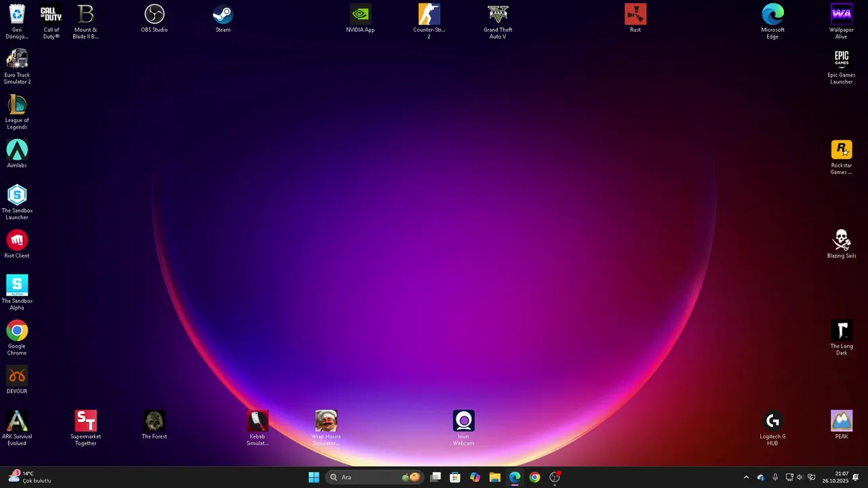The height and width of the screenshot is (488, 868).
Task: Open the PEAK game icon
Action: (x=842, y=425)
